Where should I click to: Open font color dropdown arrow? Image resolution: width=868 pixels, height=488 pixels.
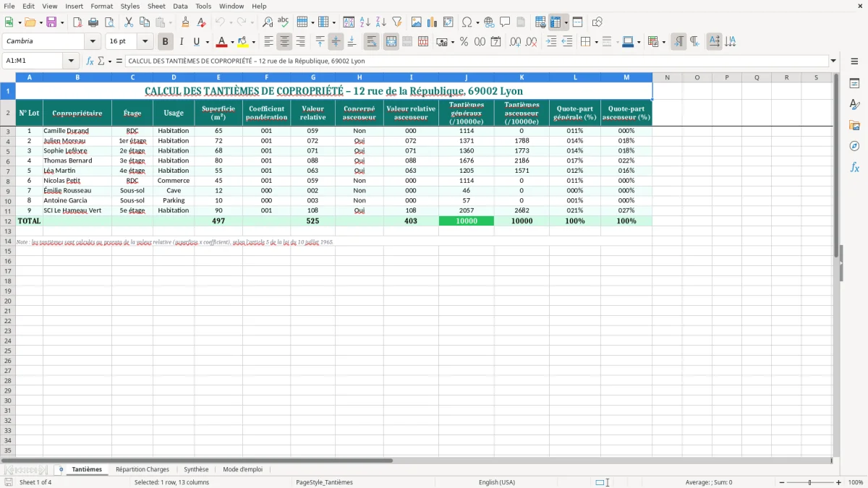tap(232, 42)
